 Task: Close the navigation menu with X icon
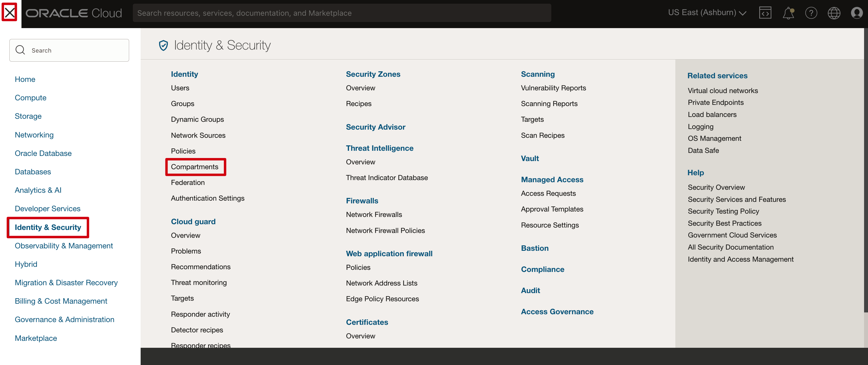(9, 13)
